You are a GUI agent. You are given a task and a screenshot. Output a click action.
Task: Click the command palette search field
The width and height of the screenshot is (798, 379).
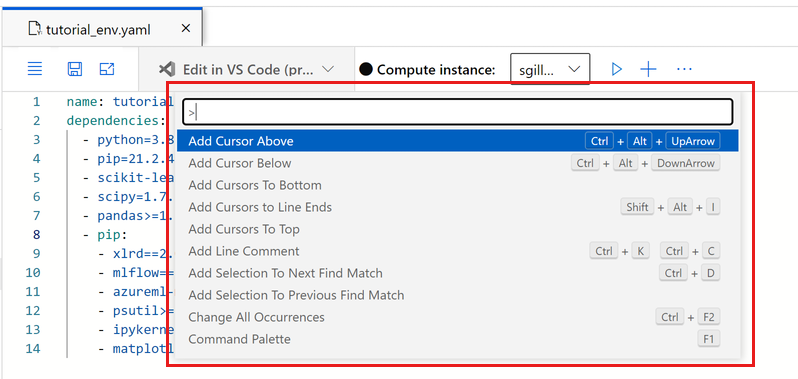coord(458,112)
